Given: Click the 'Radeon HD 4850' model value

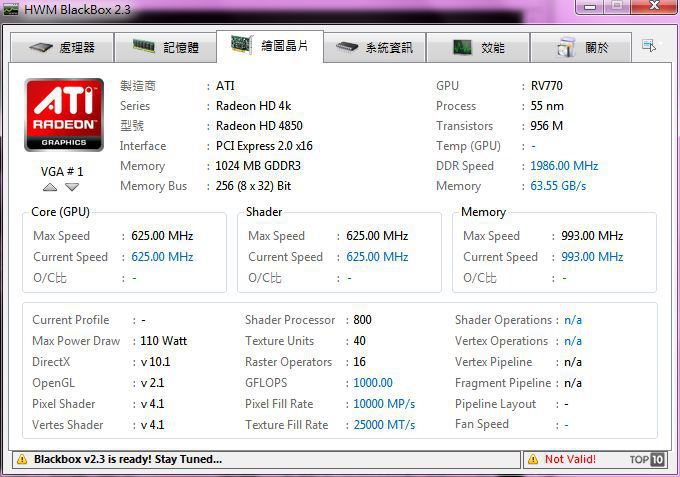Looking at the screenshot, I should pos(259,126).
